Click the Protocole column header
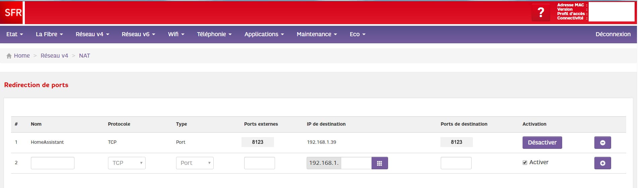The width and height of the screenshot is (644, 188). pyautogui.click(x=119, y=124)
